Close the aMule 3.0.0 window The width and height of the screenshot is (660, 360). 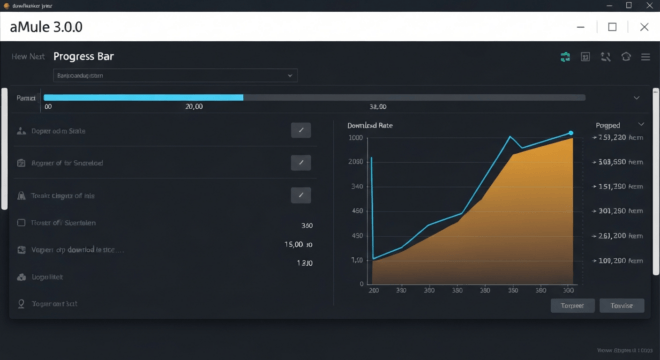coord(644,27)
